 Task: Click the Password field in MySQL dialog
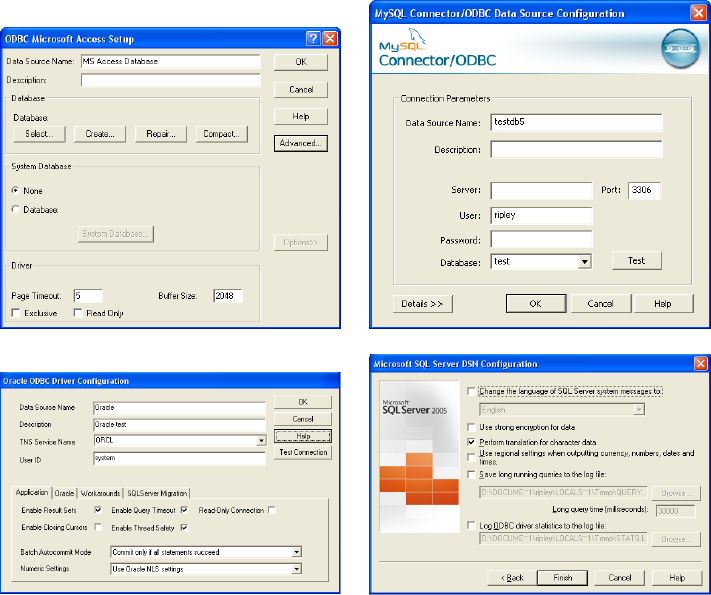tap(541, 239)
